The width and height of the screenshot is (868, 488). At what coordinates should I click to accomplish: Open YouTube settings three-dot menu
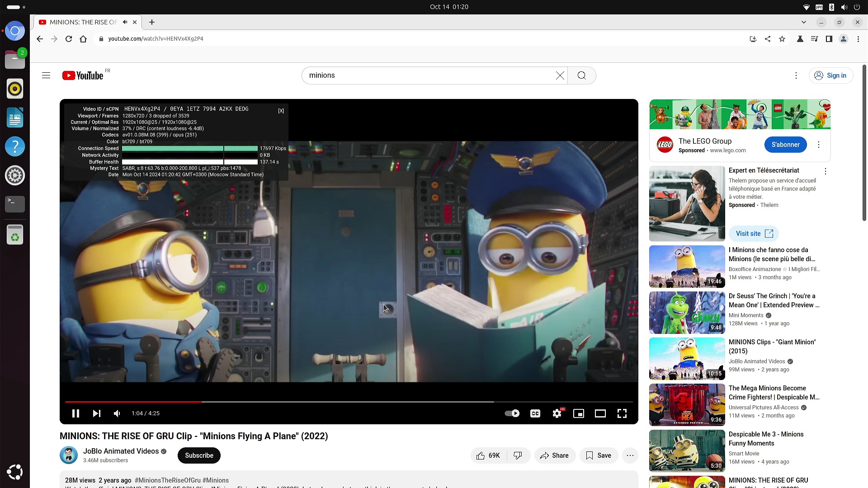(x=796, y=75)
